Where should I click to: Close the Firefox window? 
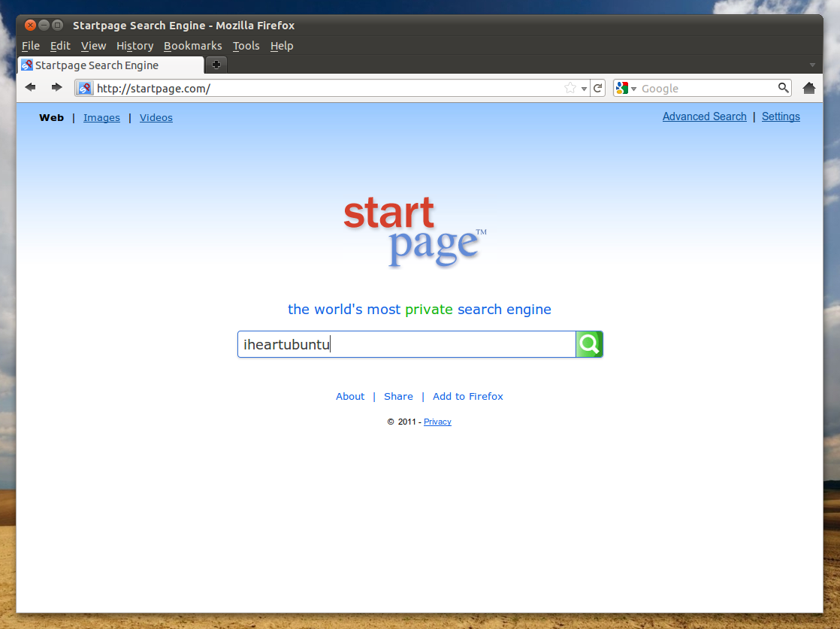coord(31,25)
